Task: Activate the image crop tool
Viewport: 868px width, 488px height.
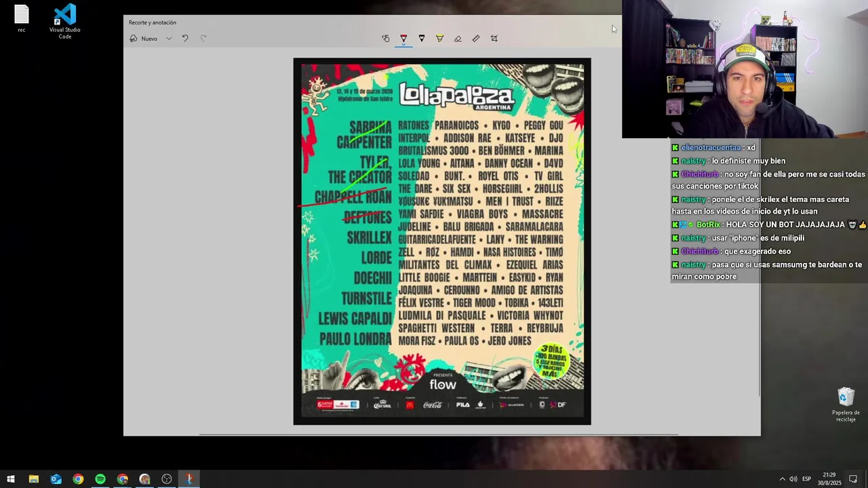Action: click(494, 39)
